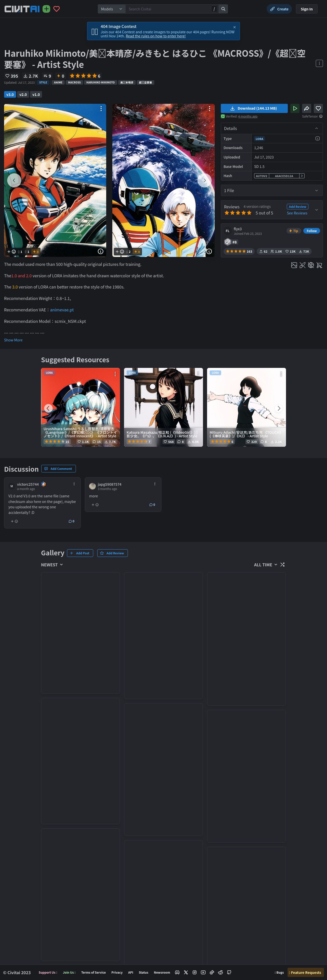The image size is (327, 980).
Task: Click the crossed-out image permission icon
Action: click(294, 265)
